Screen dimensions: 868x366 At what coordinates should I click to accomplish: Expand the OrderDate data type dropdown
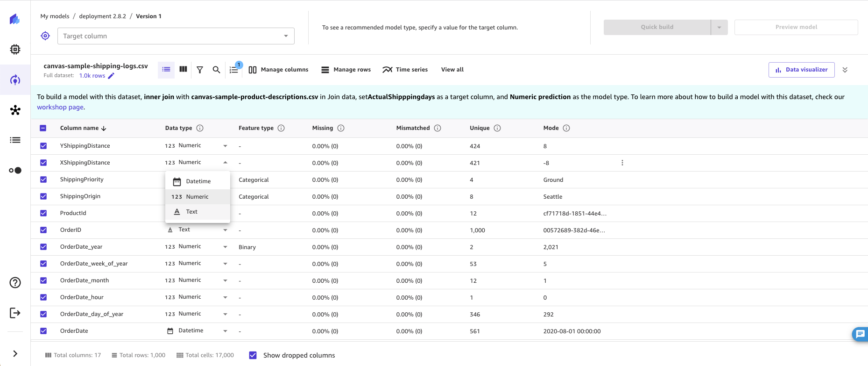pyautogui.click(x=225, y=331)
